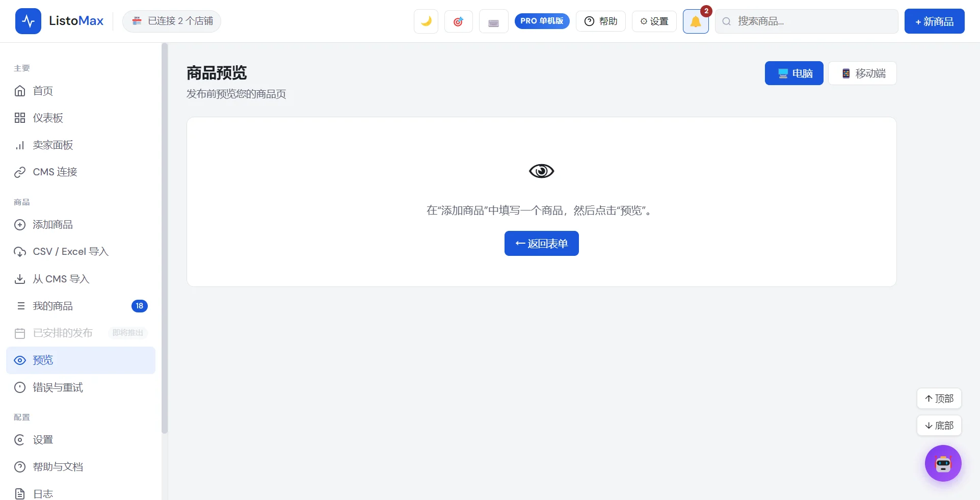Click 帮助与文档 question icon
Screen dimensions: 980x500
[20, 467]
